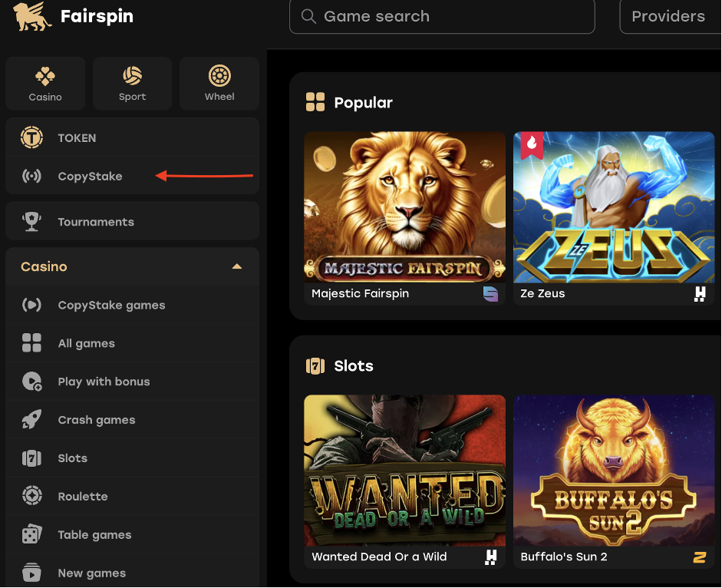Click the Table games dice icon
Image resolution: width=722 pixels, height=588 pixels.
(31, 535)
